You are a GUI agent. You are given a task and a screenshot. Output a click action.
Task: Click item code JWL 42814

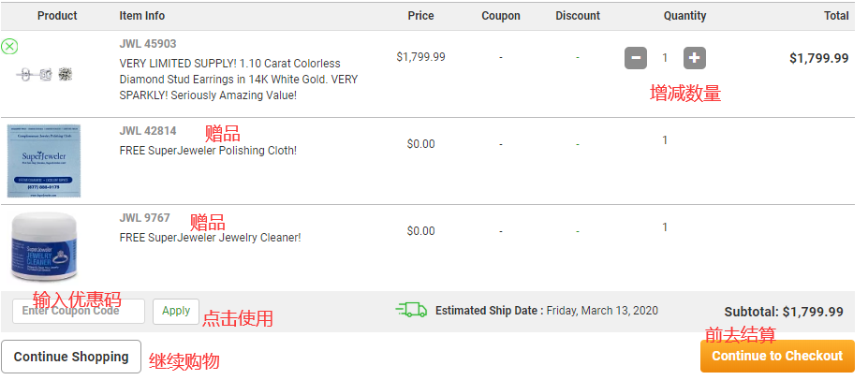coord(148,131)
